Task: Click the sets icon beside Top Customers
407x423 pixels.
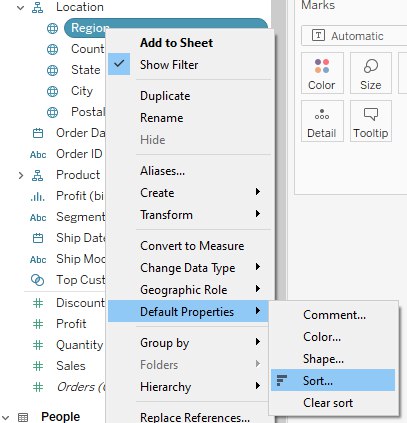Action: pyautogui.click(x=37, y=280)
